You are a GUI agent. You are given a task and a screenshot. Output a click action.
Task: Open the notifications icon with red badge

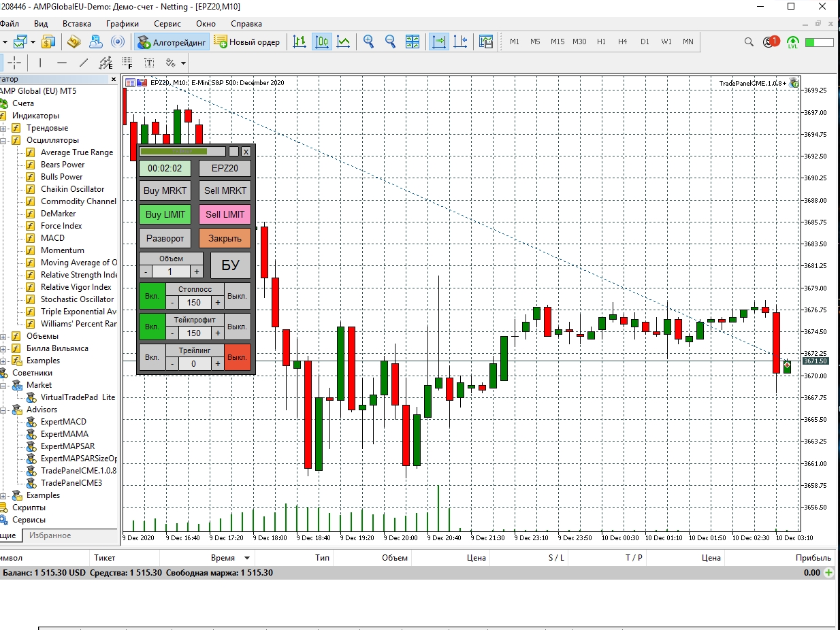(771, 42)
